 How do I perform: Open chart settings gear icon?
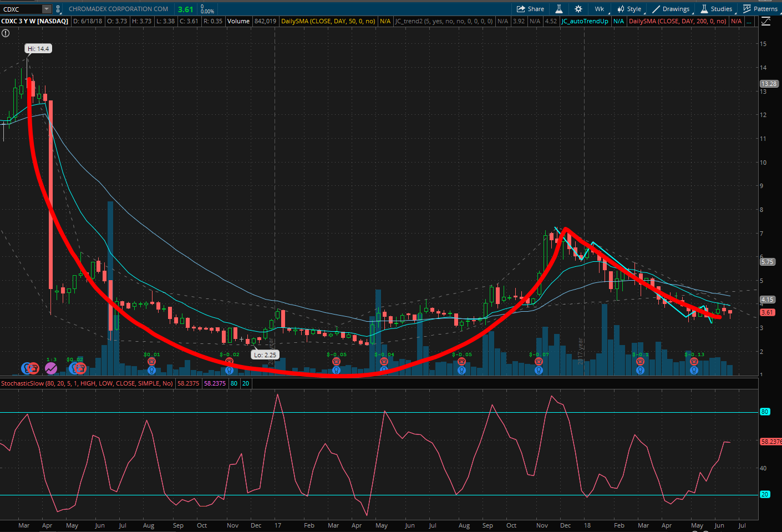[578, 9]
